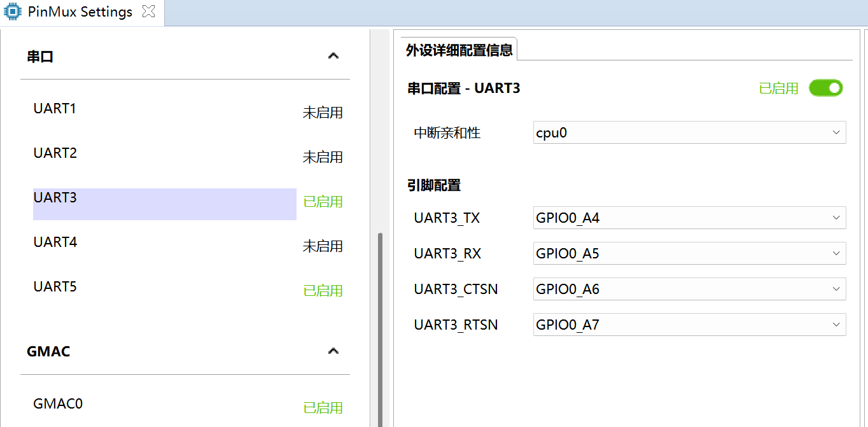Collapse the 串口 section
Viewport: 868px width, 427px height.
[333, 56]
